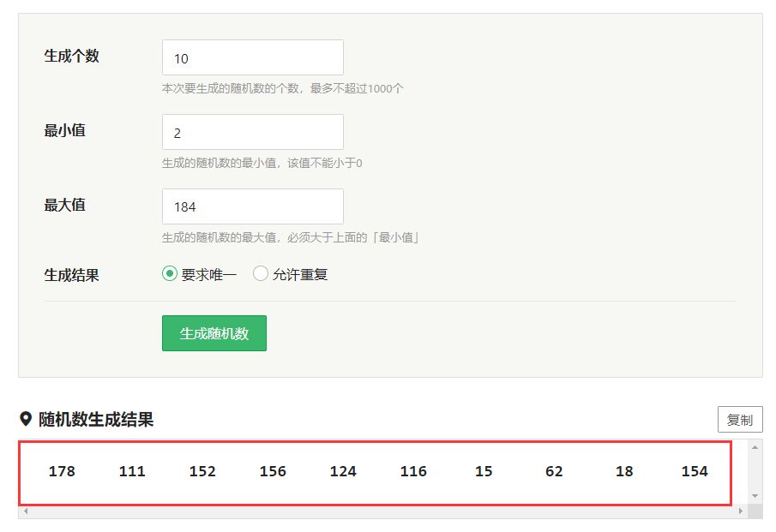Viewport: 776px width, 532px height.
Task: Click the 随机数生成结果 heading
Action: point(96,419)
